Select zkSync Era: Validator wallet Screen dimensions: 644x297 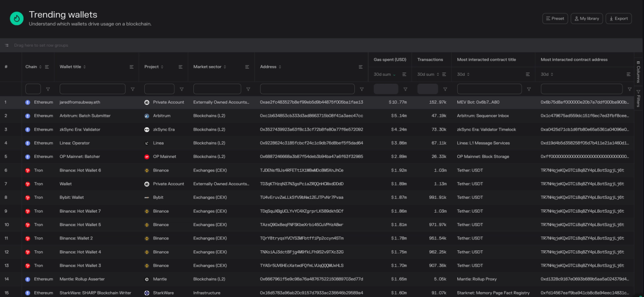pyautogui.click(x=80, y=129)
